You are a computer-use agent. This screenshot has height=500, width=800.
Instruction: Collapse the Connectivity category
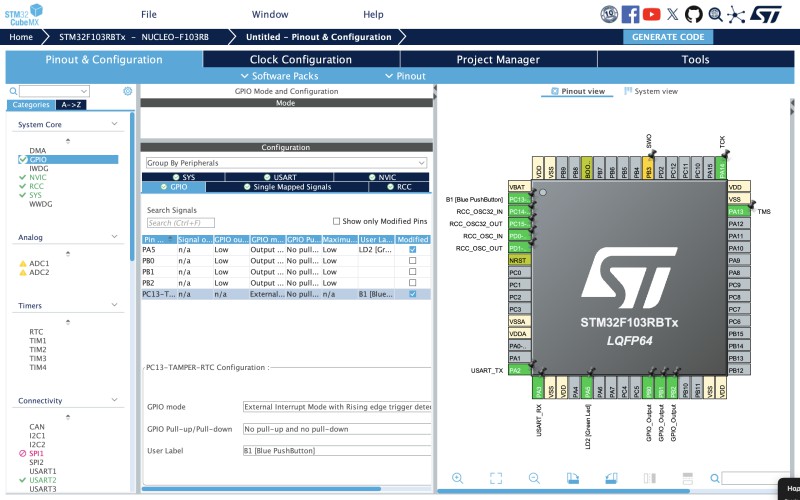(114, 400)
